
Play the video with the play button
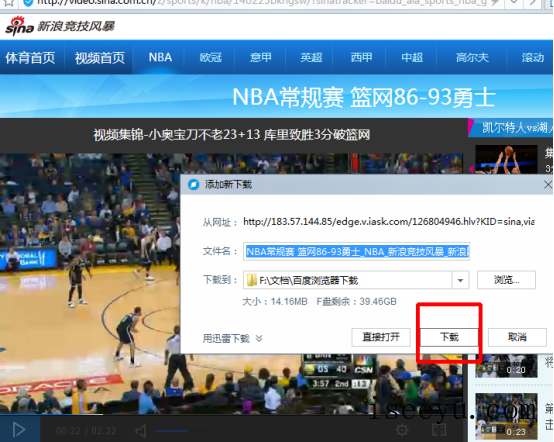[19, 430]
